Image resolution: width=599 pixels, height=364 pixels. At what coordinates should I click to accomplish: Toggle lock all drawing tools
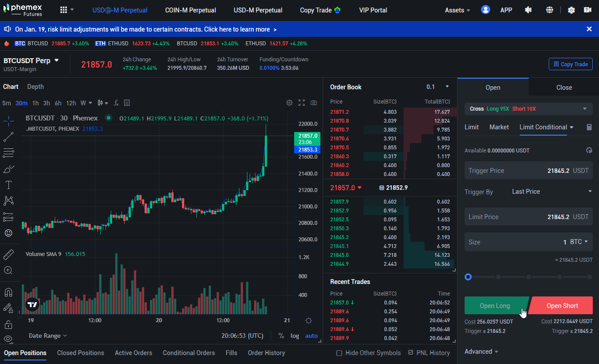[8, 324]
